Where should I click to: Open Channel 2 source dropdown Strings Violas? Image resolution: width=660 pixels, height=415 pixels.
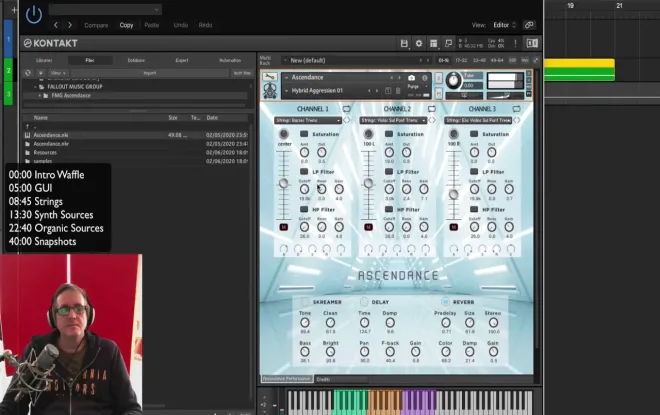coord(393,120)
